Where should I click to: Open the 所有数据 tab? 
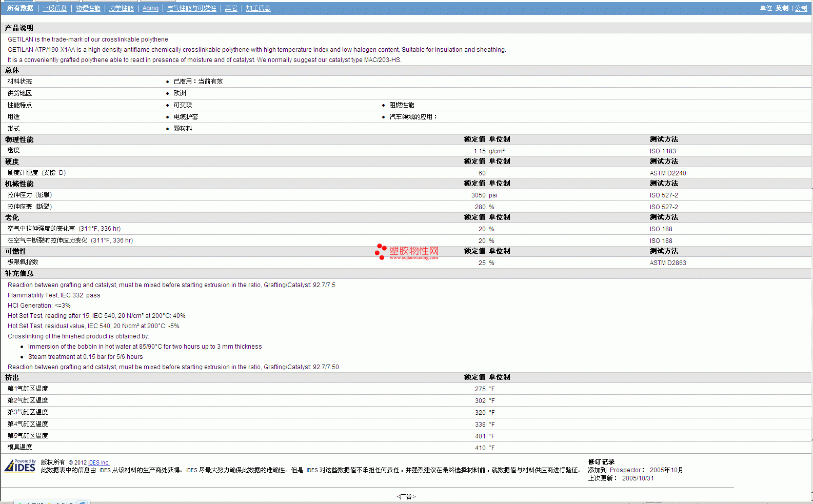point(20,8)
